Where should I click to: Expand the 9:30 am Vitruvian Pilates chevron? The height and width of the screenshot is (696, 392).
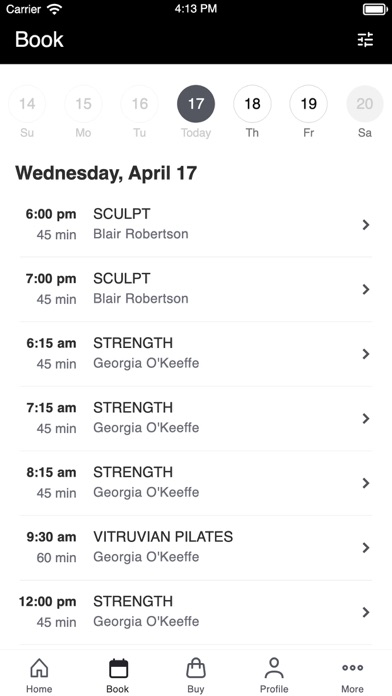point(366,548)
